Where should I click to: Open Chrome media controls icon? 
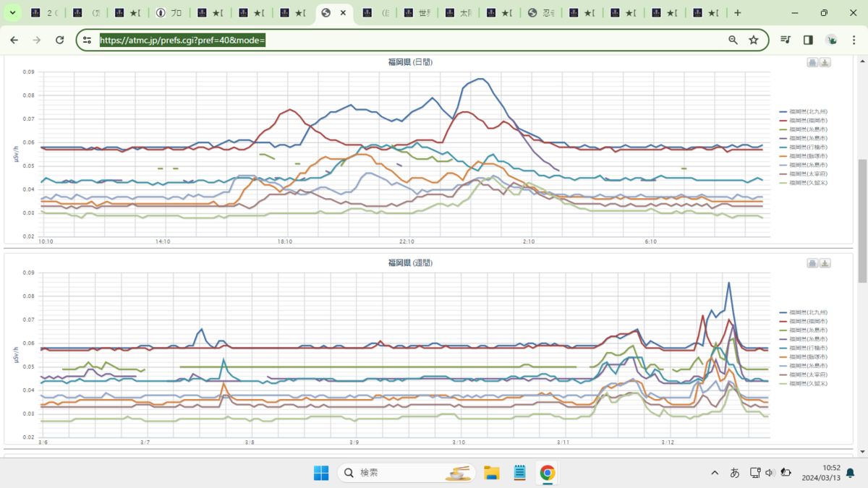[786, 40]
